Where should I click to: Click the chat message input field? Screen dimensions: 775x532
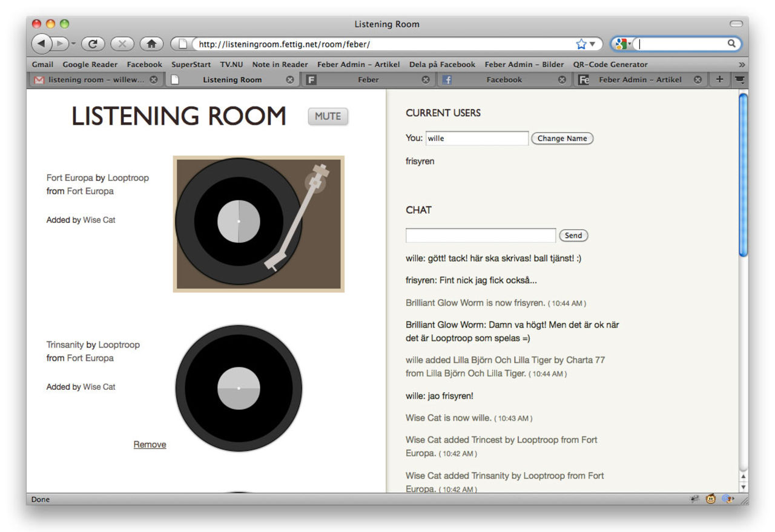tap(480, 235)
